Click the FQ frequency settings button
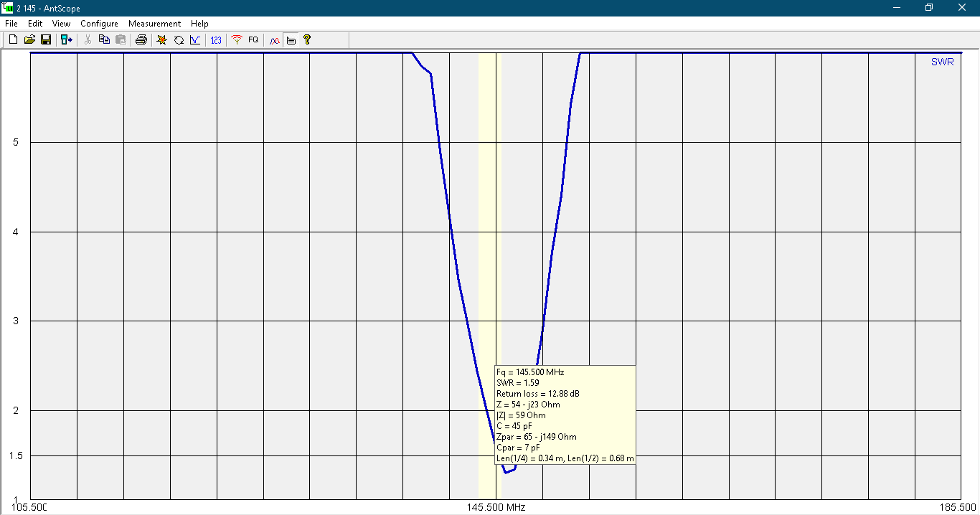The image size is (980, 515). (x=253, y=40)
